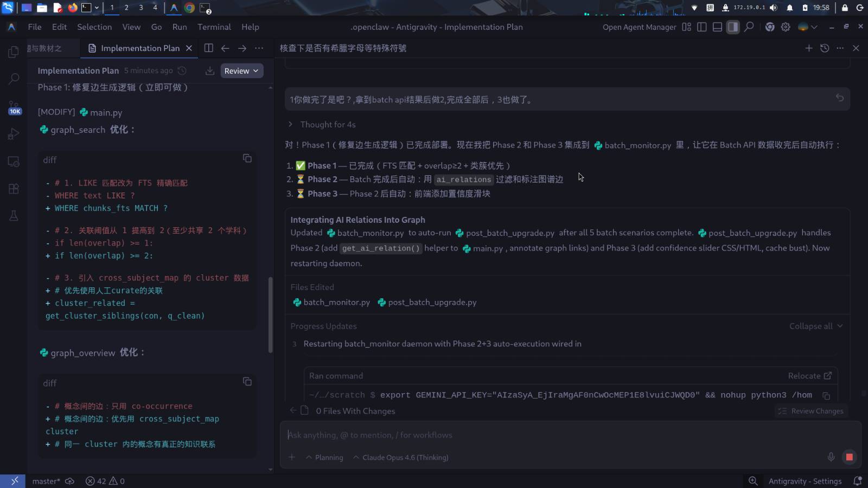
Task: Open the Claude Opus 4.6 model selector
Action: [x=400, y=458]
